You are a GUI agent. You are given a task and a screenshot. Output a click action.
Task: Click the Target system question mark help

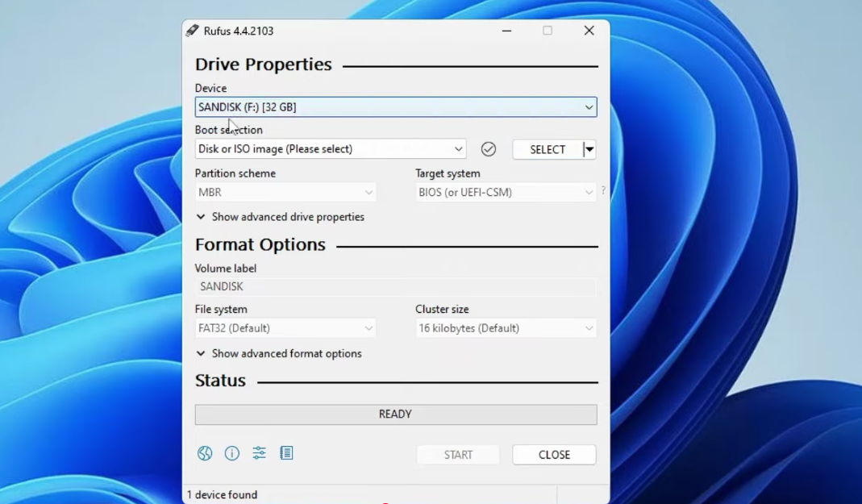tap(603, 191)
